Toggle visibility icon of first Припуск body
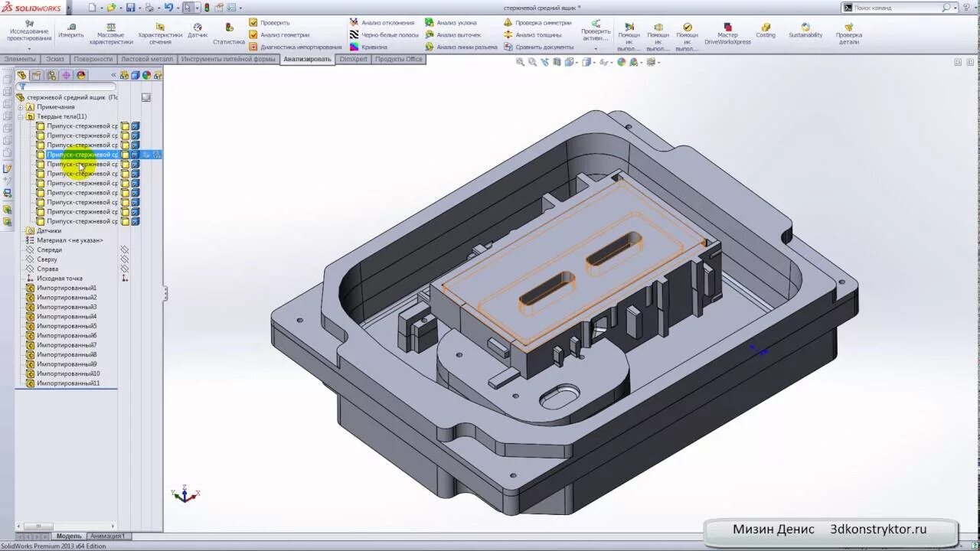The image size is (980, 551). point(125,126)
